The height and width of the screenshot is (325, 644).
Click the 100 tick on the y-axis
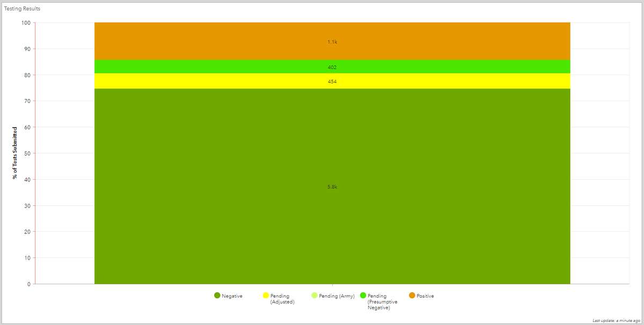(26, 23)
